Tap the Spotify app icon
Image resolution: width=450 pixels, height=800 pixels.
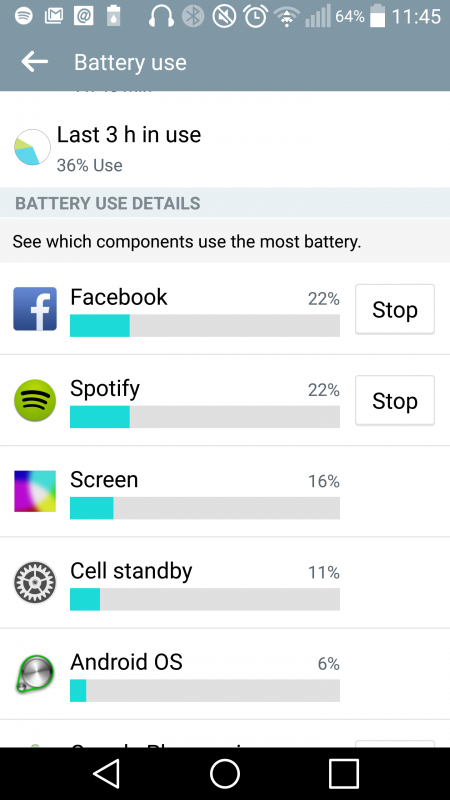(35, 400)
